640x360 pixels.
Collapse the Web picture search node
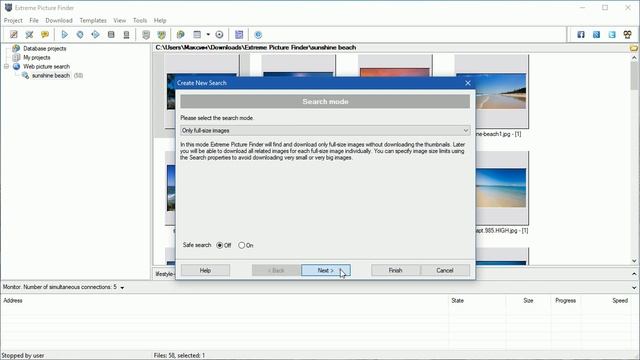[x=7, y=67]
